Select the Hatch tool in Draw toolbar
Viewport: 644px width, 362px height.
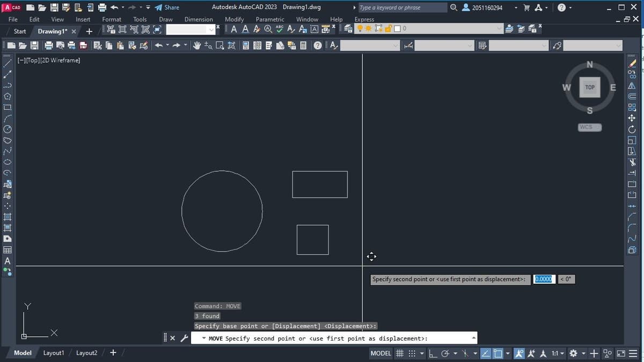pyautogui.click(x=8, y=217)
